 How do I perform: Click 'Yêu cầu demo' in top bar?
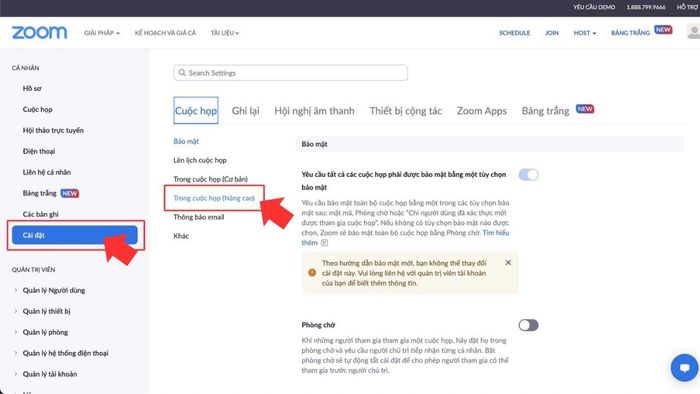[x=594, y=7]
